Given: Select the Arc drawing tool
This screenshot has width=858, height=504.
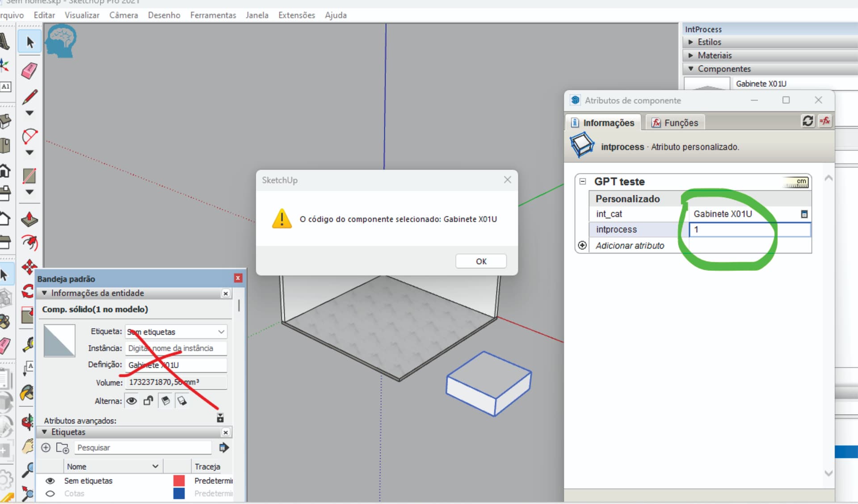Looking at the screenshot, I should coord(29,136).
